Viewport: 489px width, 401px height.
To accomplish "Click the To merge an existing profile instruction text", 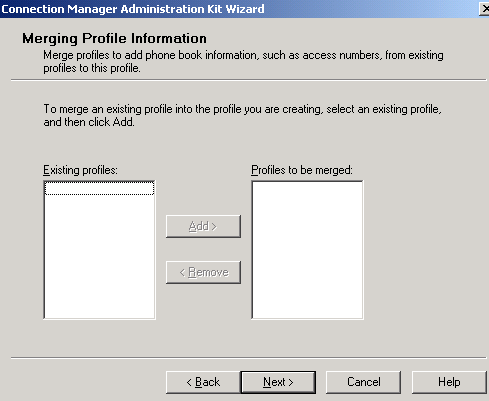I will point(242,109).
